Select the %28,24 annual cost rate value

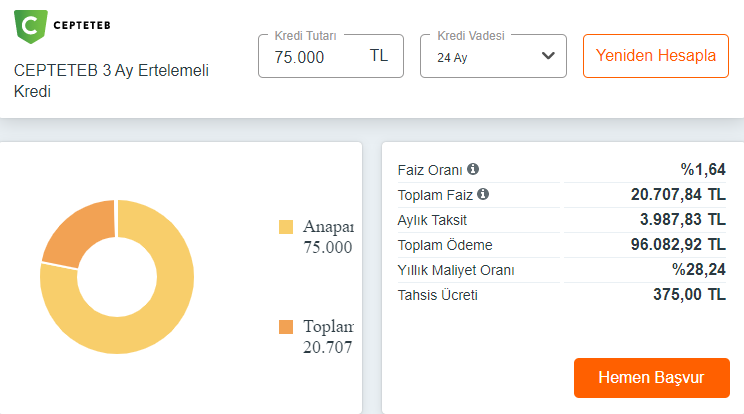click(x=698, y=270)
